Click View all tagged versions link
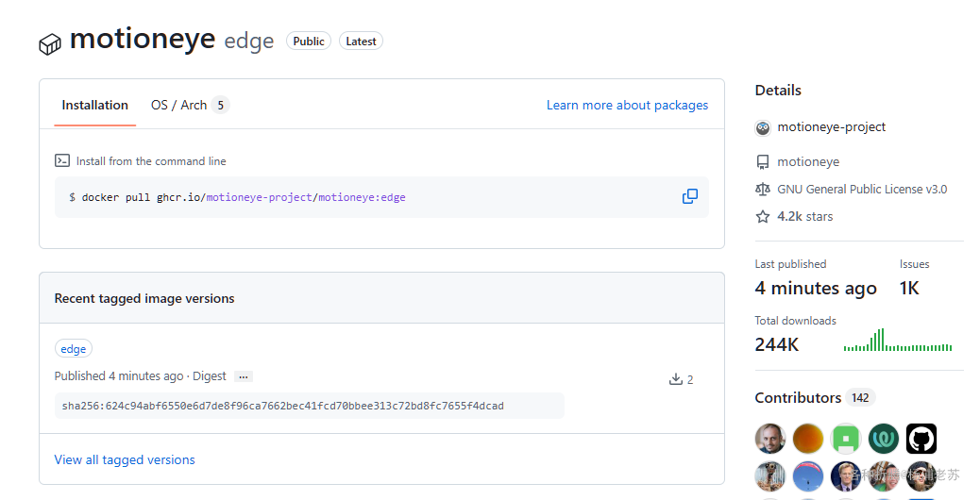The width and height of the screenshot is (980, 500). (125, 459)
